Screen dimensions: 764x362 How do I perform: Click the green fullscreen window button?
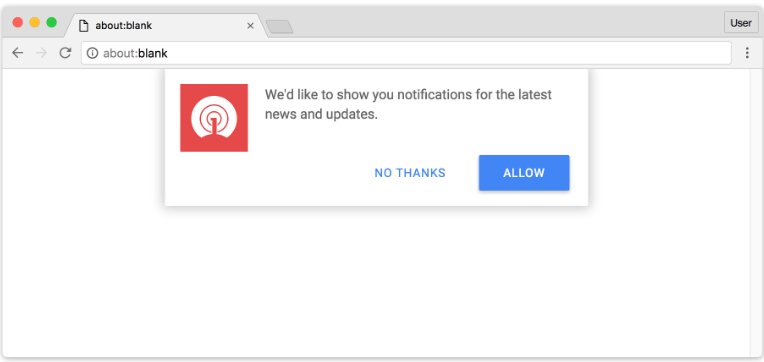(x=51, y=22)
